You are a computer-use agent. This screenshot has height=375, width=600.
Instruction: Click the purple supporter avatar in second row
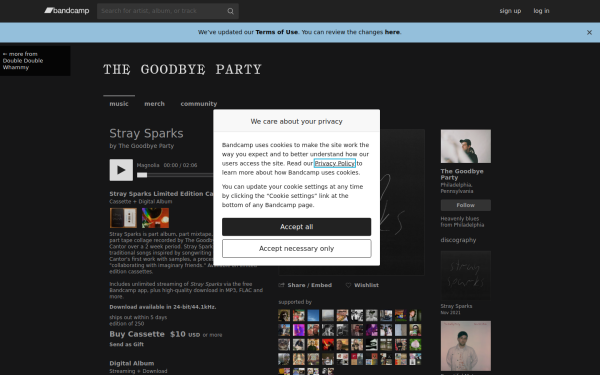(298, 330)
